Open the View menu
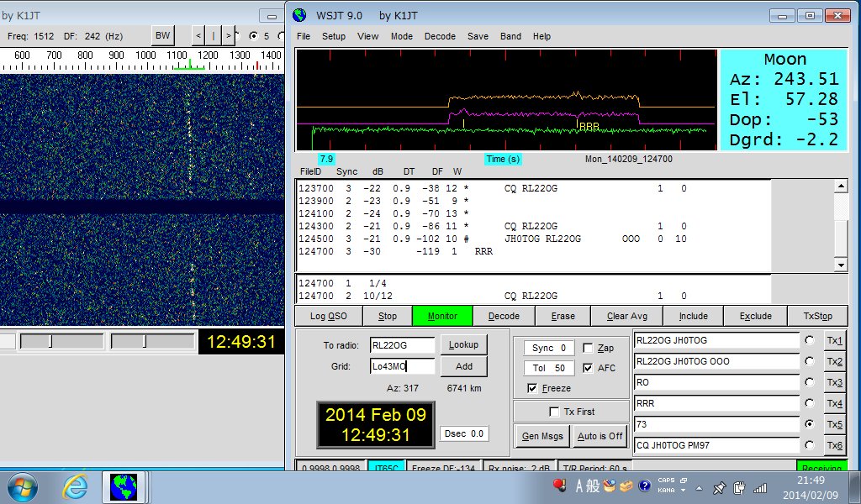 pyautogui.click(x=367, y=36)
